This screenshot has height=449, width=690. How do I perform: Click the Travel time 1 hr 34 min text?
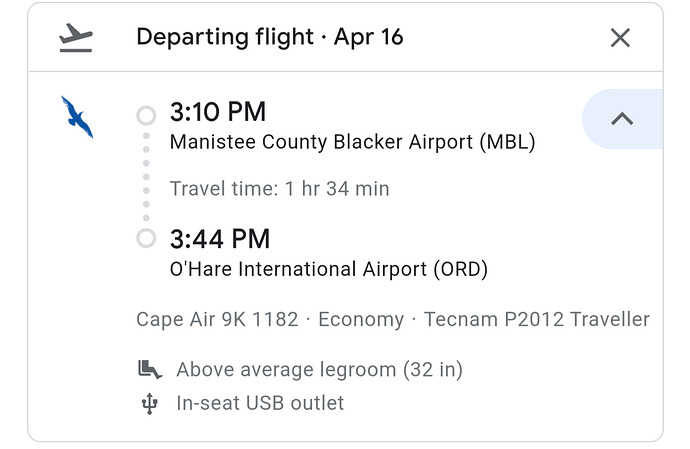click(x=279, y=189)
